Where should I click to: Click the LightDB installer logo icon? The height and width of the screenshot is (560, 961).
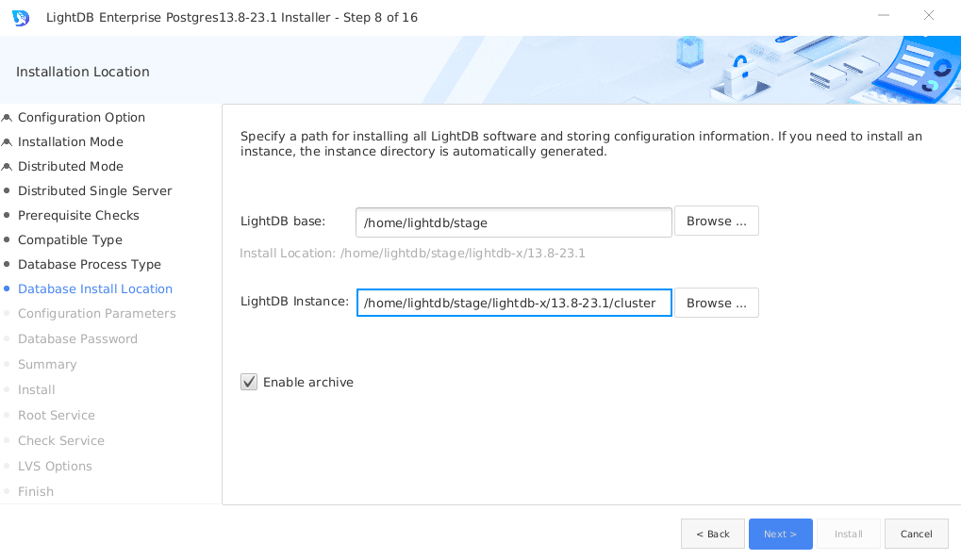click(x=20, y=18)
